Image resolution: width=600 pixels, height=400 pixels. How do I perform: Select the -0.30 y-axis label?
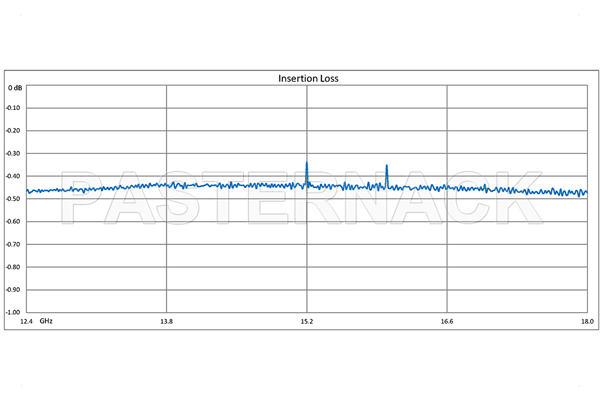pos(15,153)
